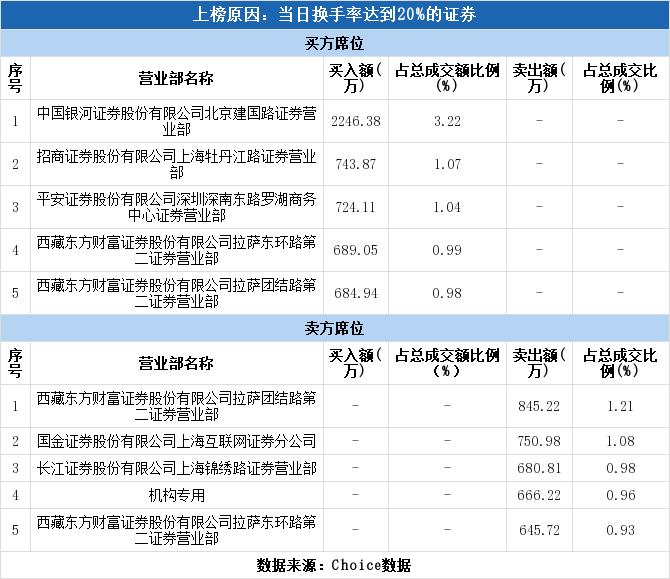
Task: Open 中国银河证券北京建国路证券营业部 entry
Action: click(176, 121)
